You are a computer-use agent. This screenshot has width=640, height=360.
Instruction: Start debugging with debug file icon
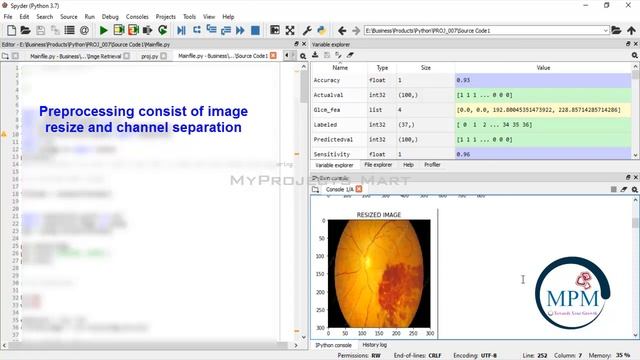182,30
